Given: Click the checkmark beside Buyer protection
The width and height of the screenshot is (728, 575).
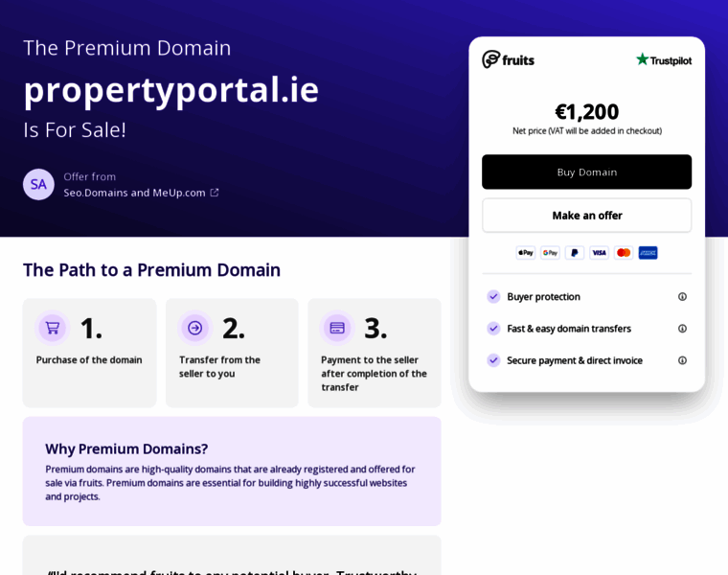Looking at the screenshot, I should coord(493,297).
